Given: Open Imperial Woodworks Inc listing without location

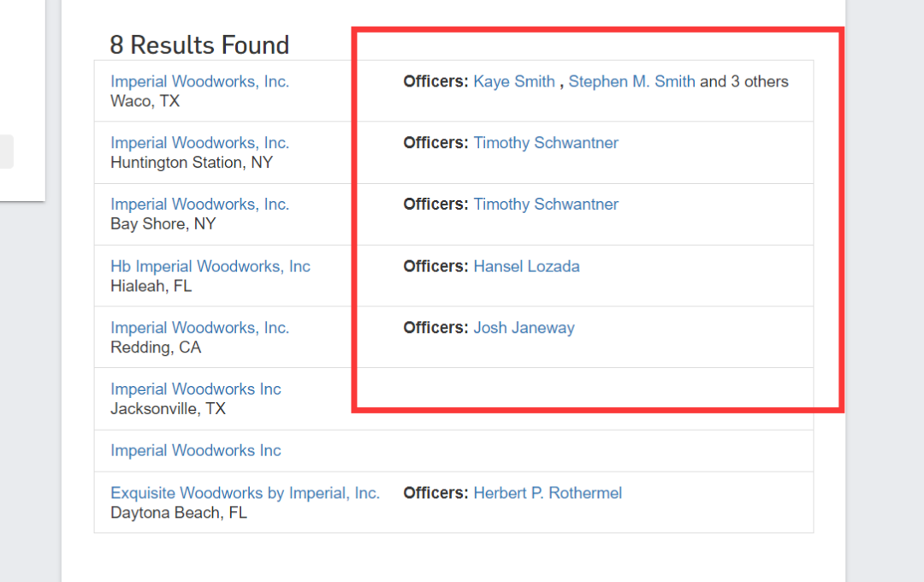Looking at the screenshot, I should pos(195,451).
